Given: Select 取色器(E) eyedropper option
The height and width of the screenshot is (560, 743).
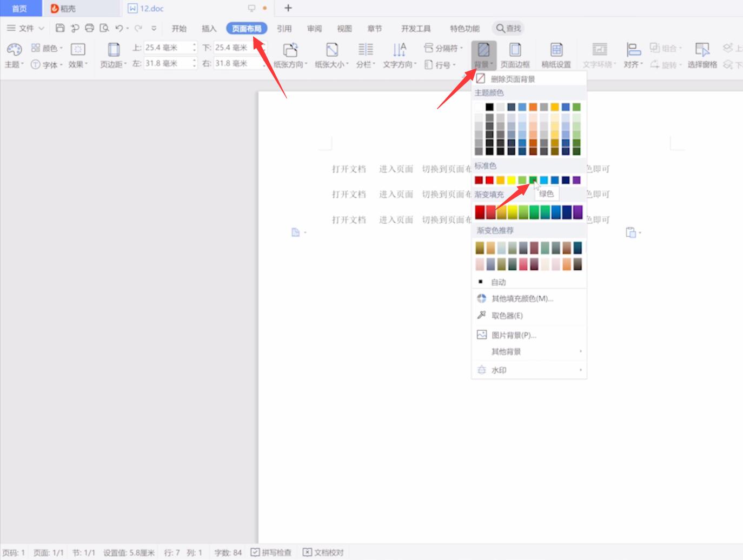Looking at the screenshot, I should coord(529,316).
